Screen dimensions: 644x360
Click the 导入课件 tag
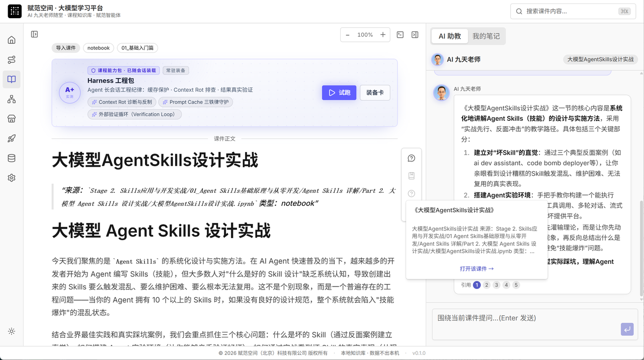click(x=66, y=48)
